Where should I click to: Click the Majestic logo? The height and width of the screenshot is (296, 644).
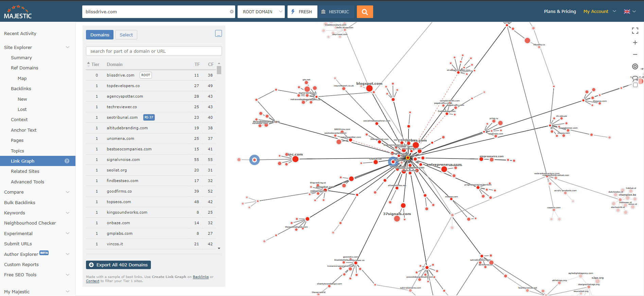click(x=18, y=12)
